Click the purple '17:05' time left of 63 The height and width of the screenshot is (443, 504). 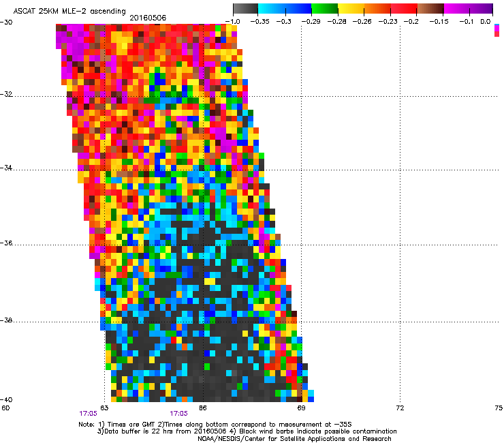pyautogui.click(x=88, y=414)
